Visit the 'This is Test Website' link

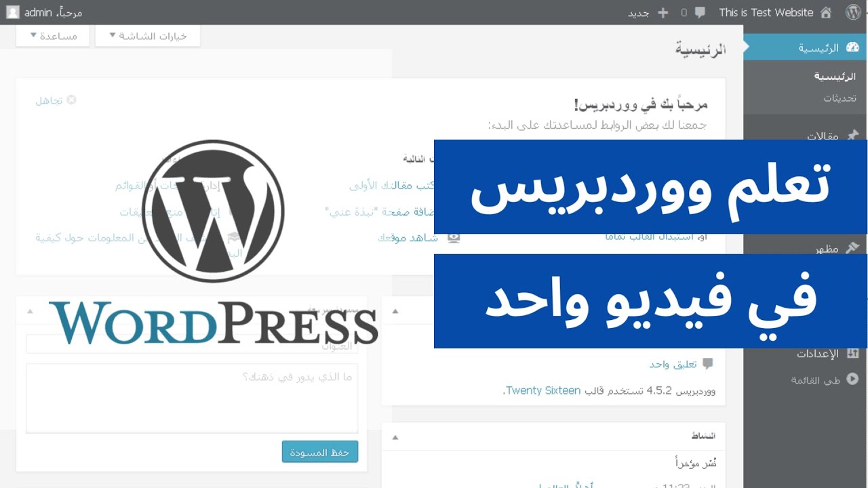(x=766, y=12)
